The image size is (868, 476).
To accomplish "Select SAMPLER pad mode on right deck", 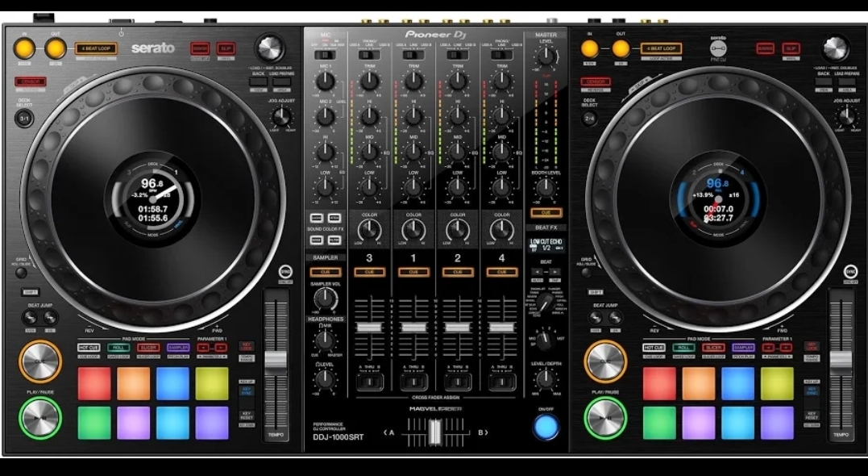I will coord(743,348).
